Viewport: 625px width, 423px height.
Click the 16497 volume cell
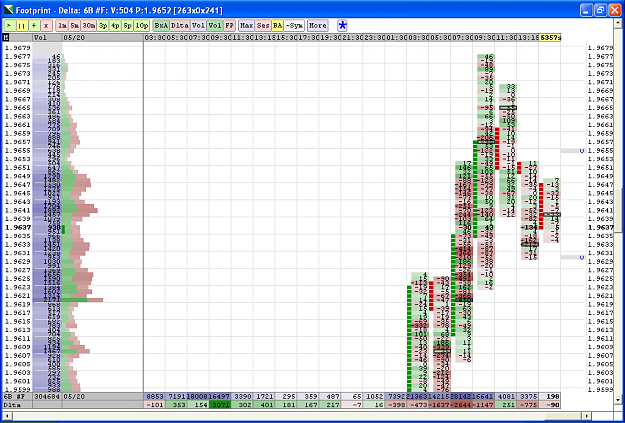pyautogui.click(x=219, y=397)
